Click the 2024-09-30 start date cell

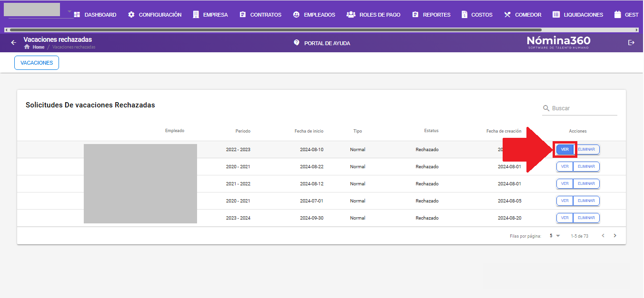click(x=311, y=218)
